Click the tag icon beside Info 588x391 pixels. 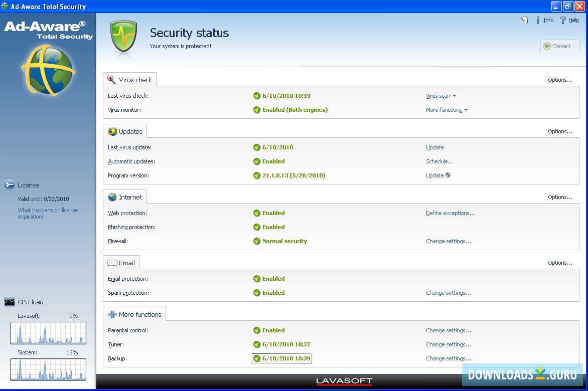tap(524, 20)
